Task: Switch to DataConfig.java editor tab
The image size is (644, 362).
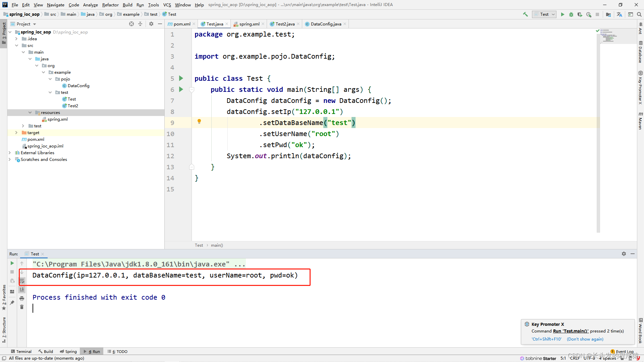Action: (x=326, y=24)
